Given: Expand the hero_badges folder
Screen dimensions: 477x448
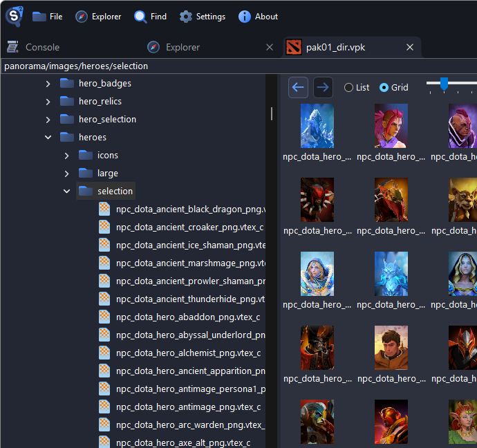Looking at the screenshot, I should click(48, 84).
